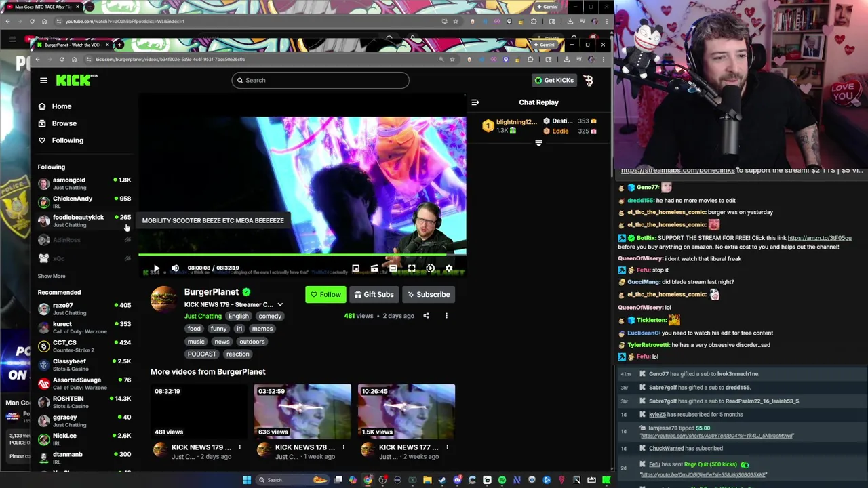Create a clip from the video
Viewport: 868px width, 488px height.
(374, 268)
